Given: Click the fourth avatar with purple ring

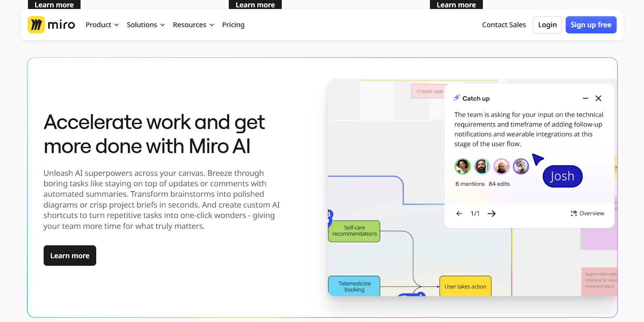Looking at the screenshot, I should pos(521,166).
